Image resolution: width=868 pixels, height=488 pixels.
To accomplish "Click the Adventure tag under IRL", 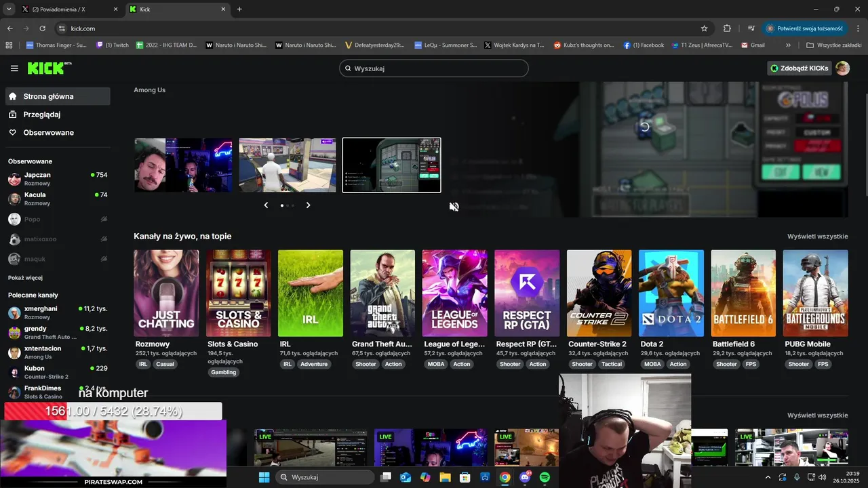I will click(x=314, y=364).
